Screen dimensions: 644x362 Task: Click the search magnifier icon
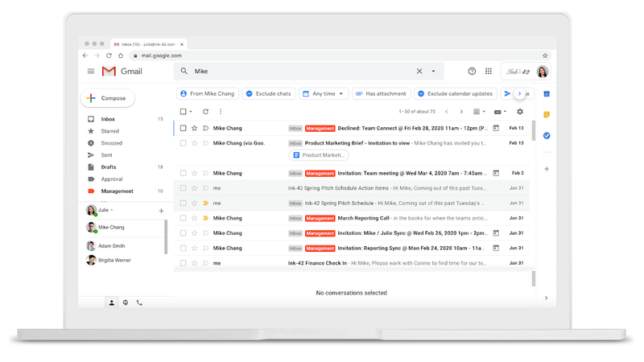[x=184, y=71]
